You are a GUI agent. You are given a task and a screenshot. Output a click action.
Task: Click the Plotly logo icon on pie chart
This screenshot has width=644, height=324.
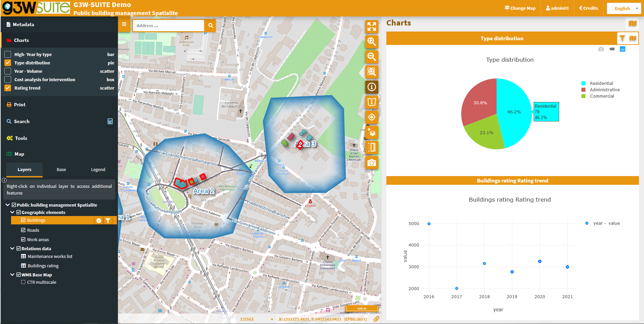coord(623,49)
